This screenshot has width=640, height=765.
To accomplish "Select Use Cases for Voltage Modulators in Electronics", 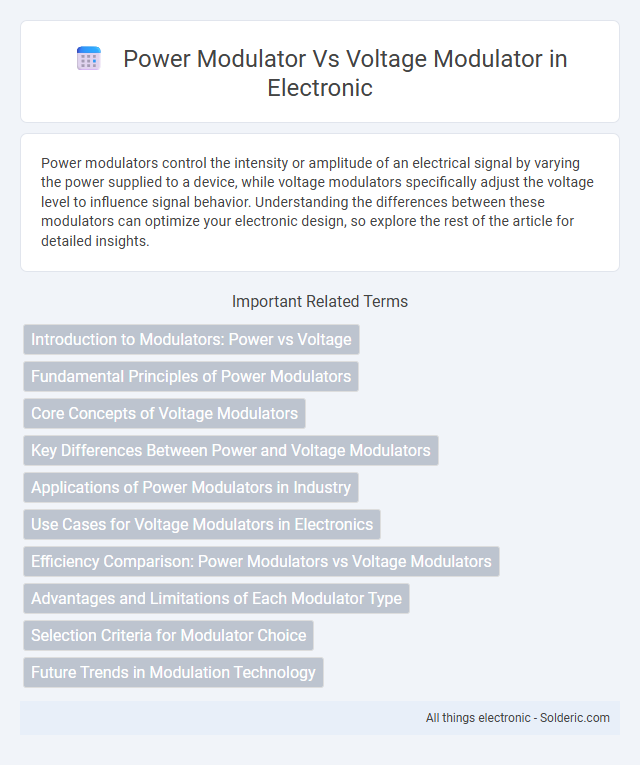I will coord(202,524).
